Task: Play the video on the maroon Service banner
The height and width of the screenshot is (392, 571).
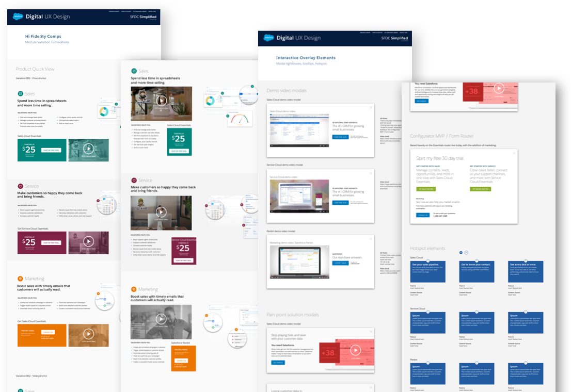Action: 88,241
